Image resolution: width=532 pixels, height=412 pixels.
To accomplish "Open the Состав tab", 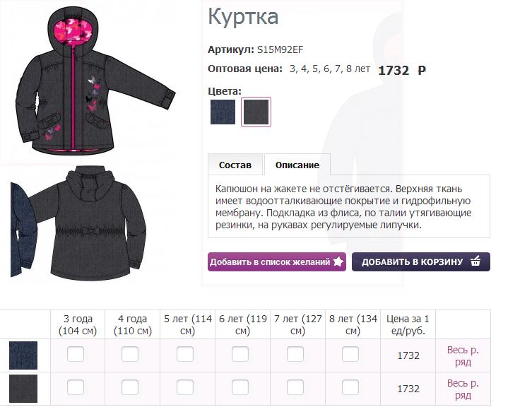I will pyautogui.click(x=235, y=165).
